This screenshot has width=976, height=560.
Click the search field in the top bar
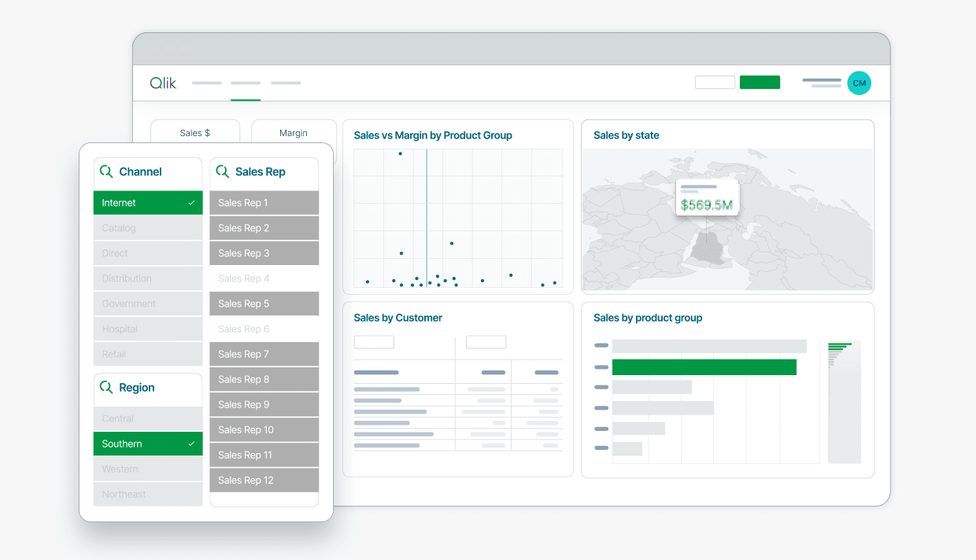715,82
